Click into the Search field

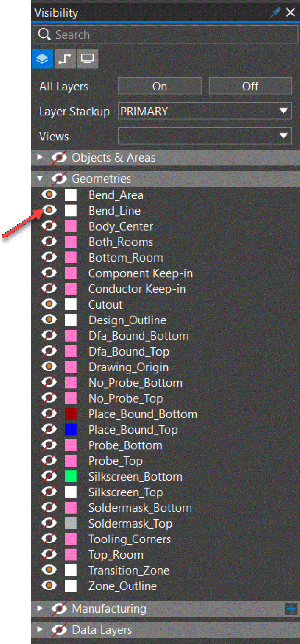coord(175,34)
